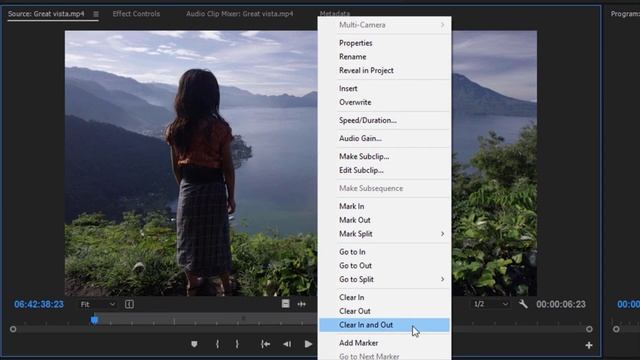Viewport: 640px width, 360px height.
Task: Click the left zoom scroll handle
Action: [13, 329]
